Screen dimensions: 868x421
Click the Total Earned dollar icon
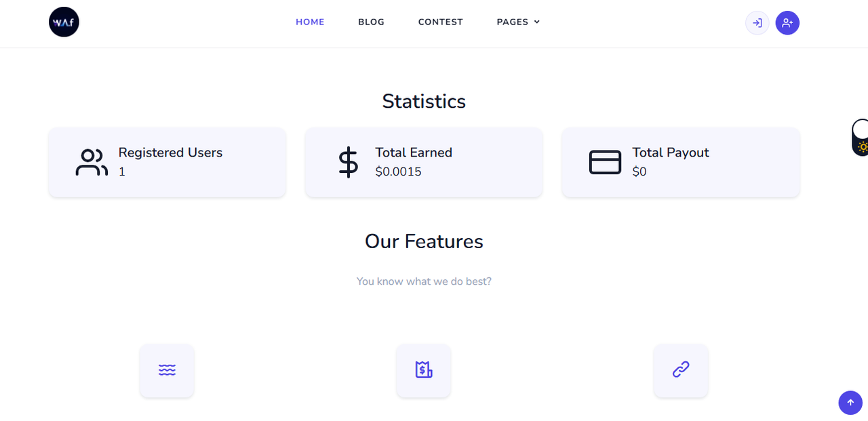(349, 163)
